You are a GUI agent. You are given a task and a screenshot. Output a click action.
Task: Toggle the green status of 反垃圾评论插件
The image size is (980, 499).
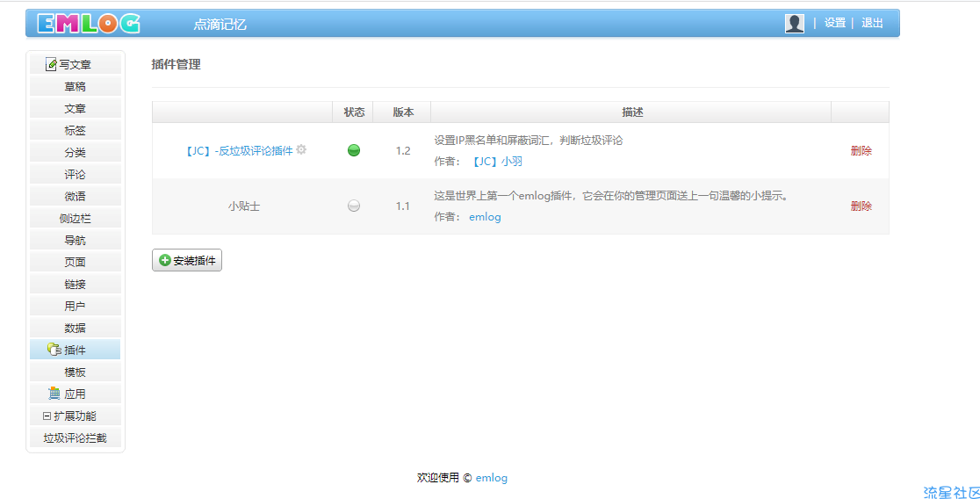[x=354, y=150]
